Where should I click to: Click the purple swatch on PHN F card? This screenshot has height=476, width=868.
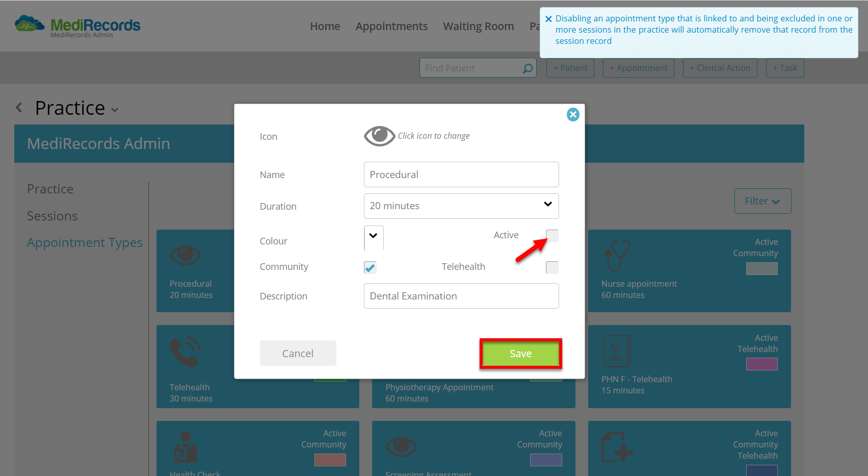762,364
